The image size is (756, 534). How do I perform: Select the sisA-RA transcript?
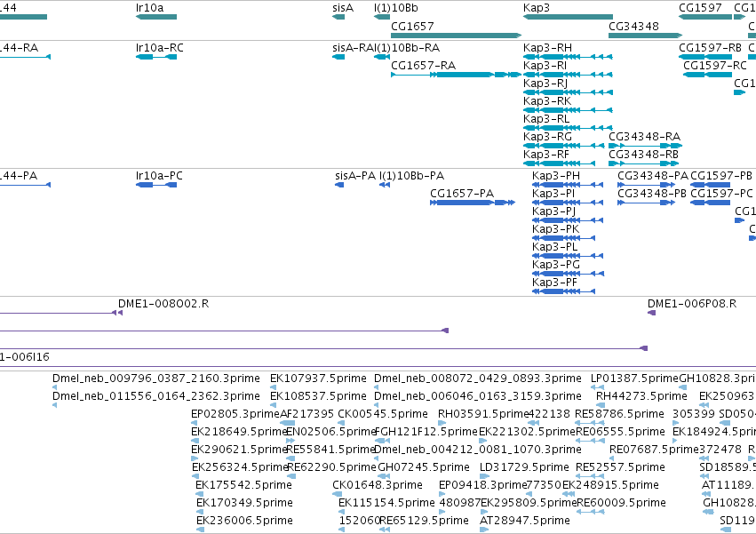[x=338, y=57]
